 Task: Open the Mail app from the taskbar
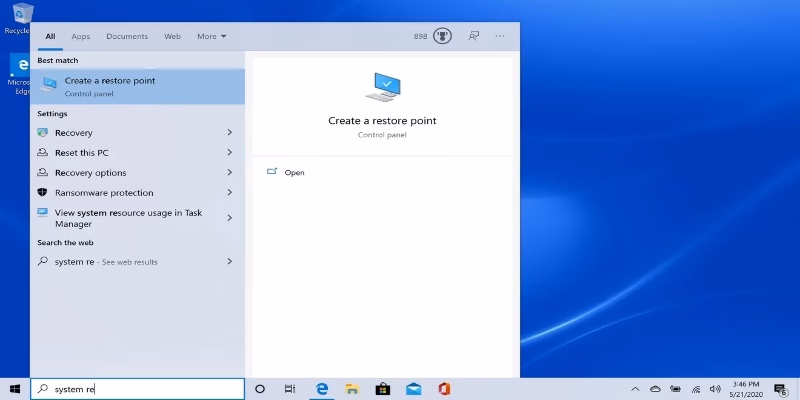(413, 389)
